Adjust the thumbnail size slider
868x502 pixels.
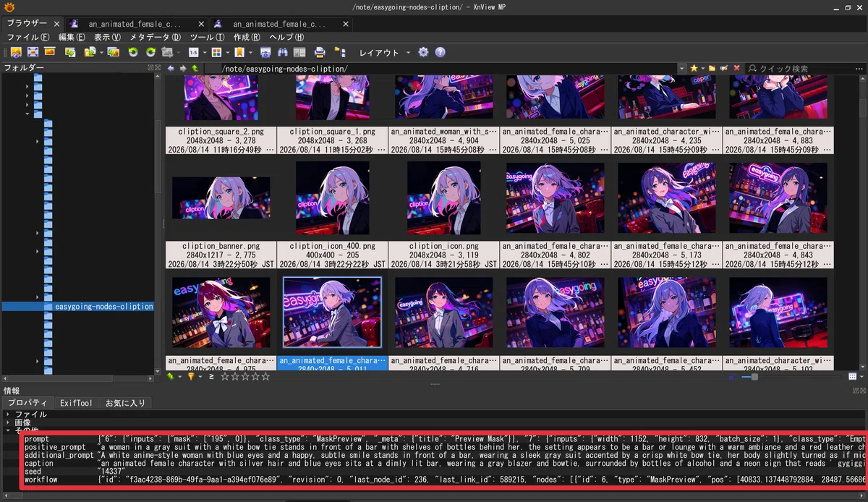tap(754, 376)
